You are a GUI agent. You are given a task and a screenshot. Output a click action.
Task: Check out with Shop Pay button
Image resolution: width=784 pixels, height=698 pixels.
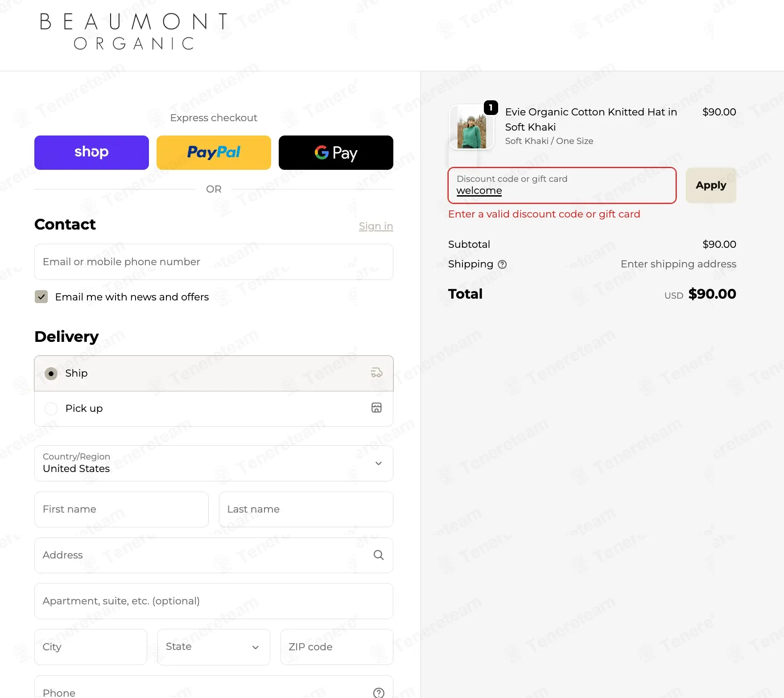point(91,152)
